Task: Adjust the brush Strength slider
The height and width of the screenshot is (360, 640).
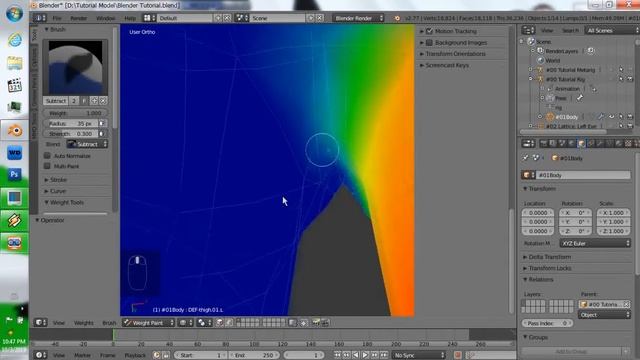Action: point(70,133)
